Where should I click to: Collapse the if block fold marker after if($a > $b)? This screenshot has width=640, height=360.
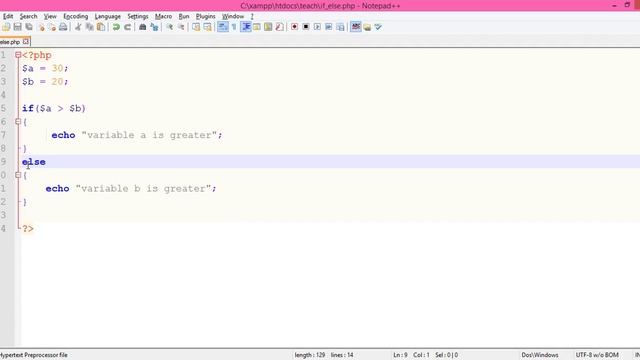pyautogui.click(x=18, y=122)
